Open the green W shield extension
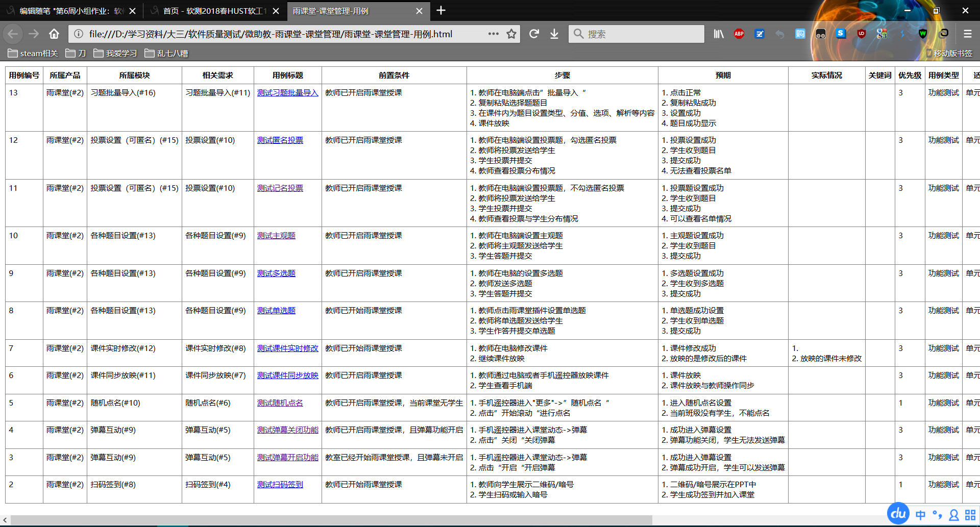The image size is (980, 527). click(x=923, y=34)
